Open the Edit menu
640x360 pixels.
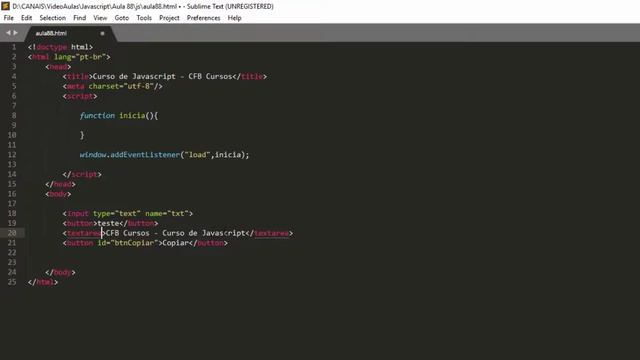click(27, 18)
